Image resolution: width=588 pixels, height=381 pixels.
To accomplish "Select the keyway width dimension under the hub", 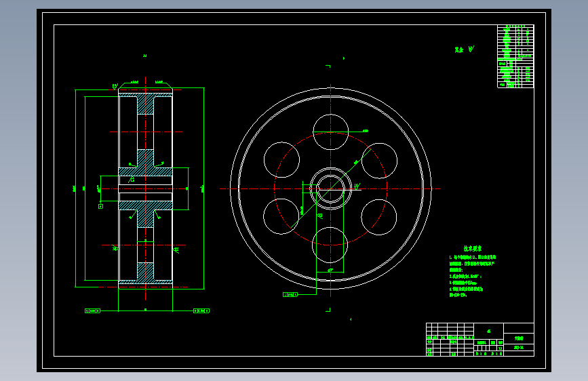I will pos(330,270).
